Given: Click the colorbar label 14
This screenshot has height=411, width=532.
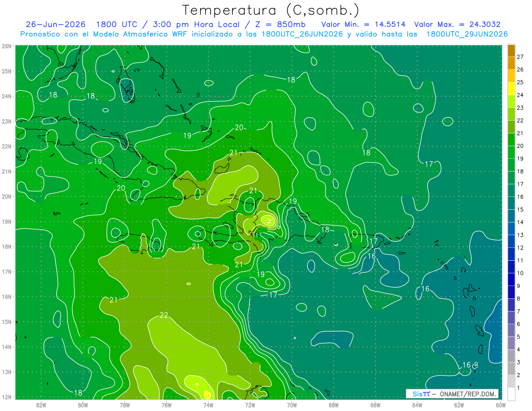Looking at the screenshot, I should click(520, 222).
